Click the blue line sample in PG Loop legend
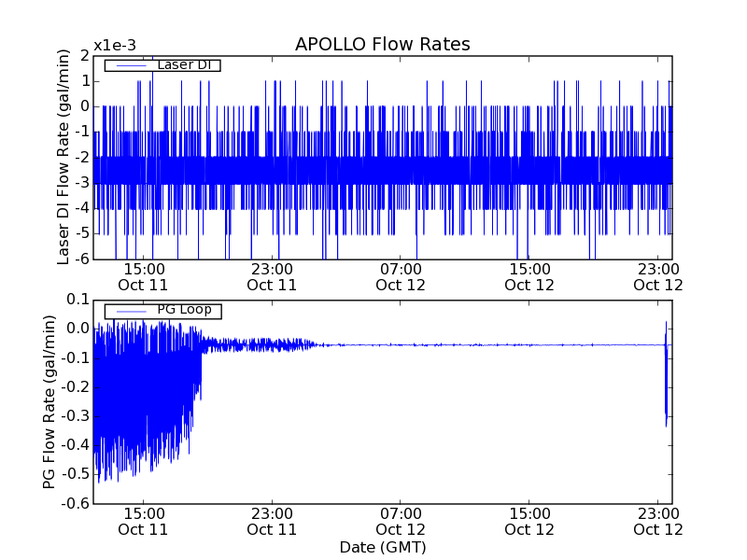Viewport: 747px width, 560px height. (x=129, y=311)
